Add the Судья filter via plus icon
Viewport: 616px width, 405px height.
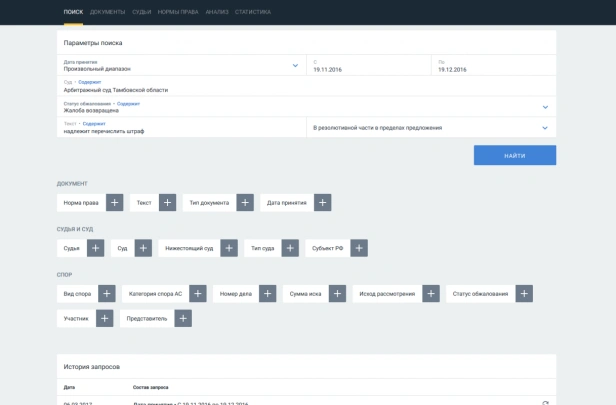tap(95, 248)
